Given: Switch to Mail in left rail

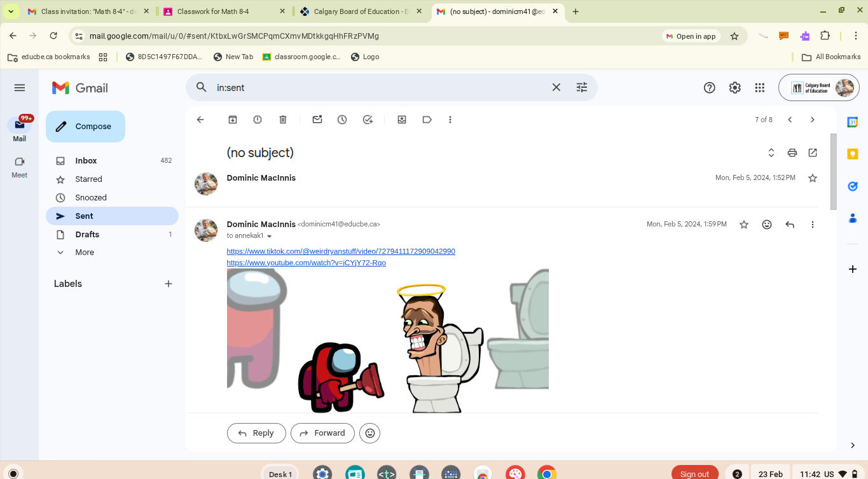Looking at the screenshot, I should [19, 129].
